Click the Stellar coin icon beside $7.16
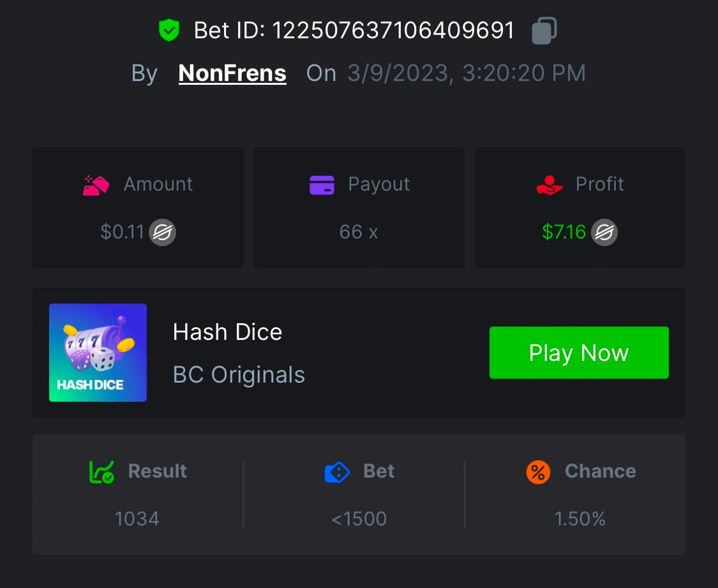The height and width of the screenshot is (588, 718). [604, 232]
